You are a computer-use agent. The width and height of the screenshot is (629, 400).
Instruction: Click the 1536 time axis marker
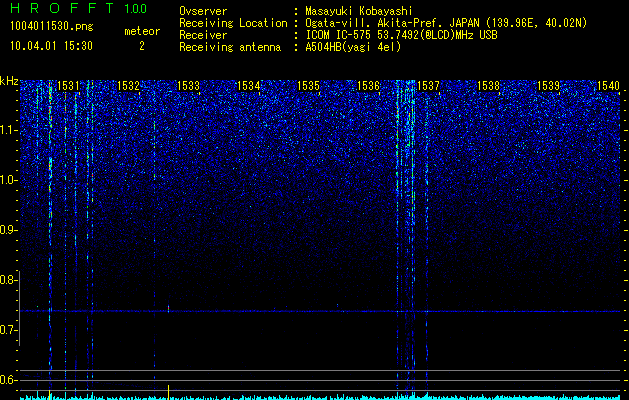(368, 85)
